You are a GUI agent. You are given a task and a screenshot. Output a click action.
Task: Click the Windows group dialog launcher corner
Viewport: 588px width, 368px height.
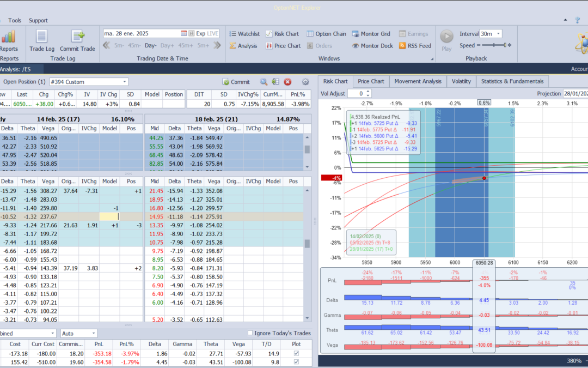(x=432, y=59)
